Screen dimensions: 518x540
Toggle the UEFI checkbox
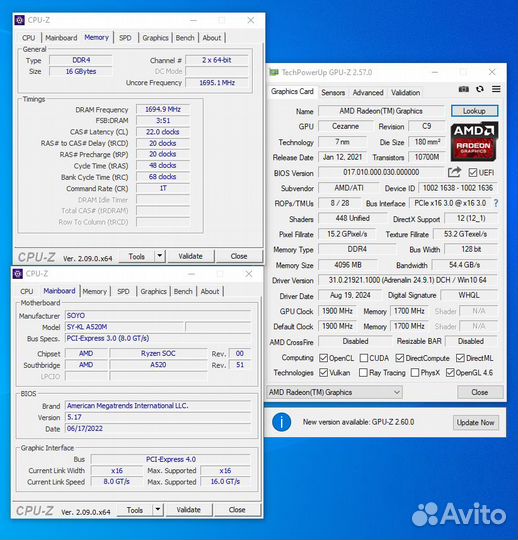(473, 172)
